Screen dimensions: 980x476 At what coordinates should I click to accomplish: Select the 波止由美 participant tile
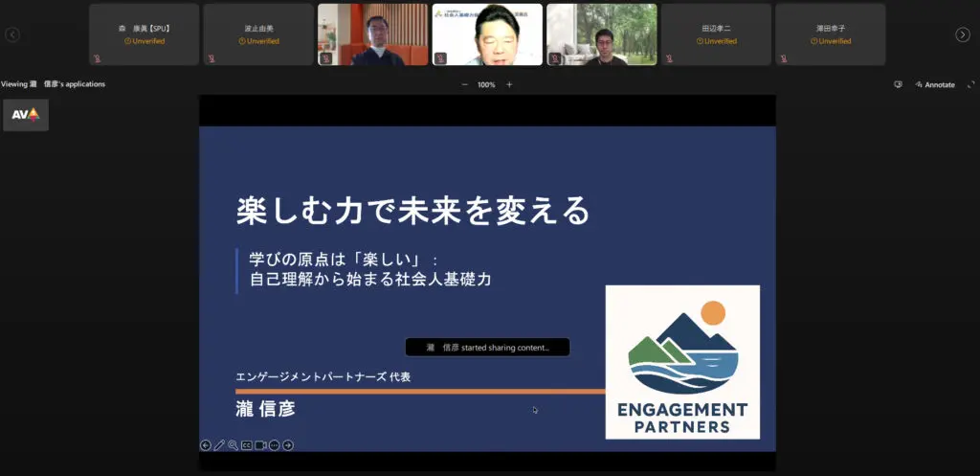[x=258, y=34]
